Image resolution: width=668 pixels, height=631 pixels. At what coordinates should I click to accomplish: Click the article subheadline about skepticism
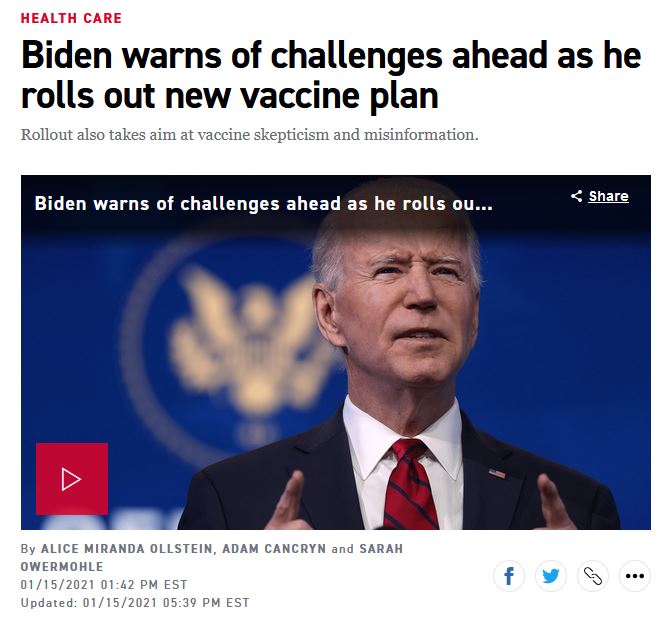coord(250,135)
